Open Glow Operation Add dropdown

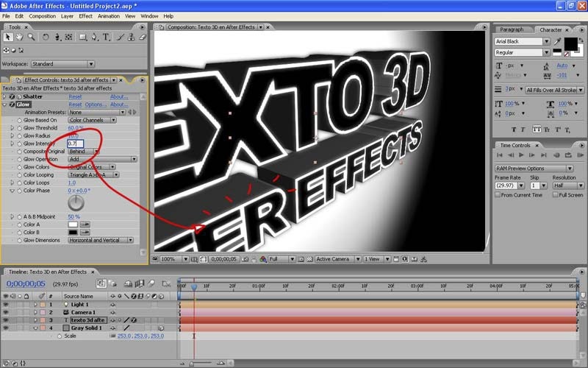click(x=102, y=159)
